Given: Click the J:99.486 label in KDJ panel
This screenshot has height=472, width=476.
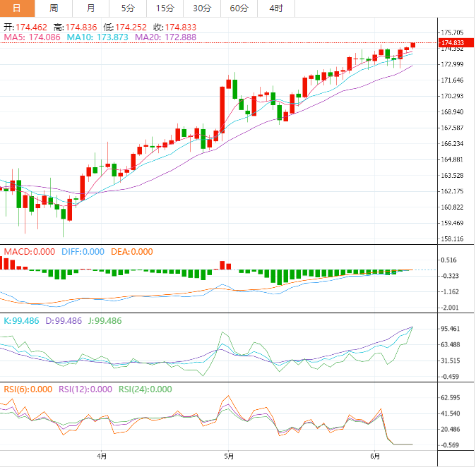Looking at the screenshot, I should [x=102, y=321].
